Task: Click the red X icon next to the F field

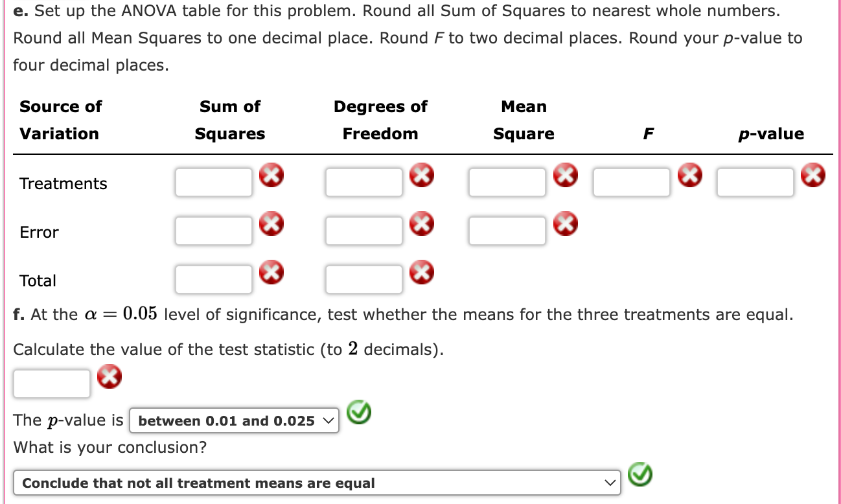Action: 690,174
